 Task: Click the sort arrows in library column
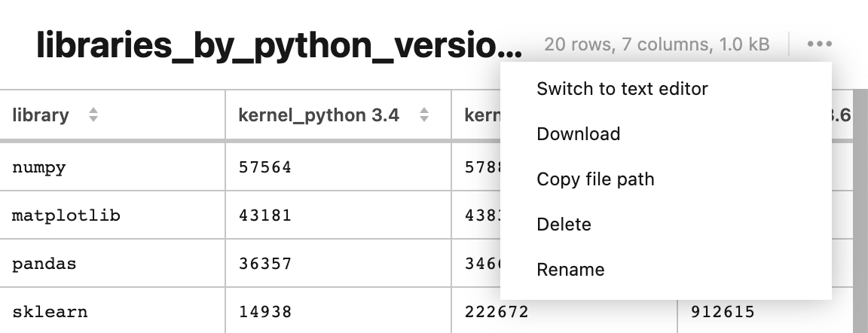93,115
